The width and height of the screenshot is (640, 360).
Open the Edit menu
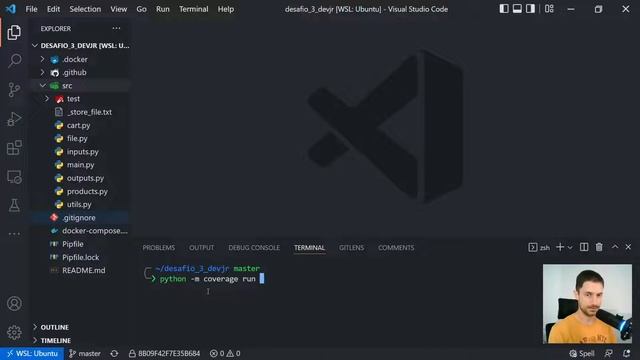tap(53, 9)
